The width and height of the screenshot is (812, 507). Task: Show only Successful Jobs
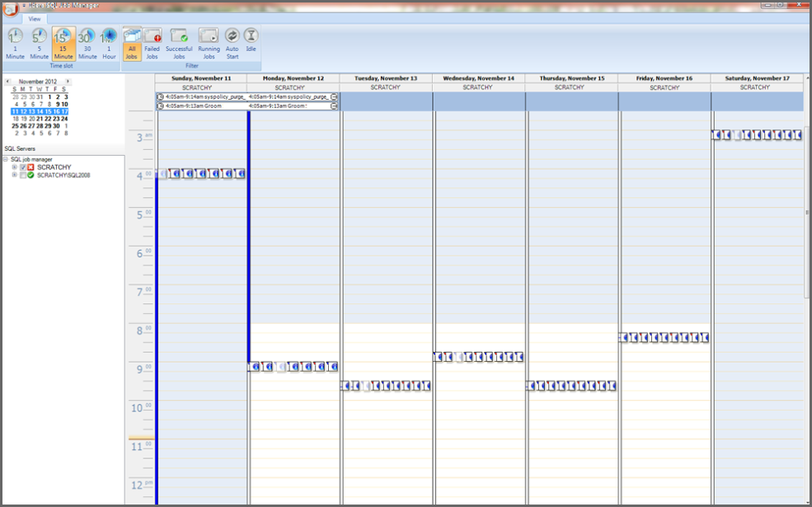(178, 40)
